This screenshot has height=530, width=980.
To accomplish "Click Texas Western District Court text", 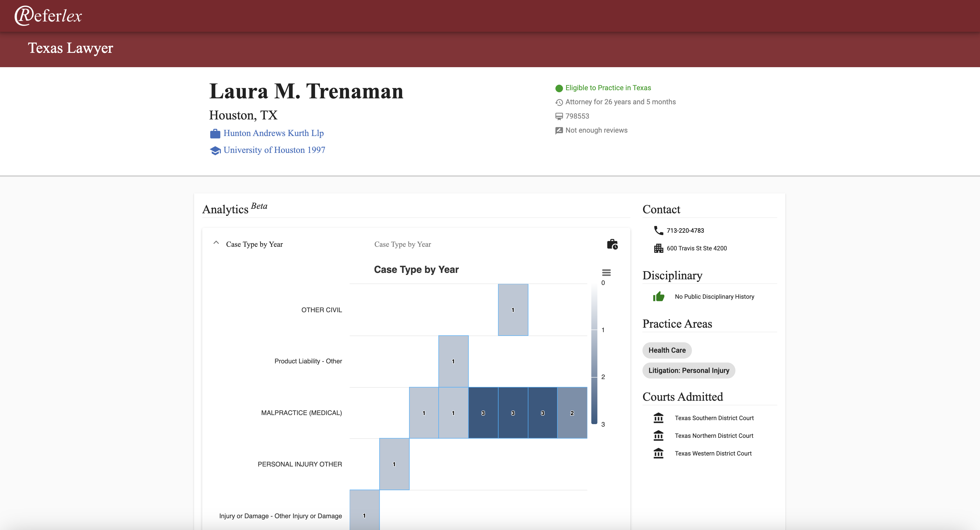I will [x=713, y=454].
